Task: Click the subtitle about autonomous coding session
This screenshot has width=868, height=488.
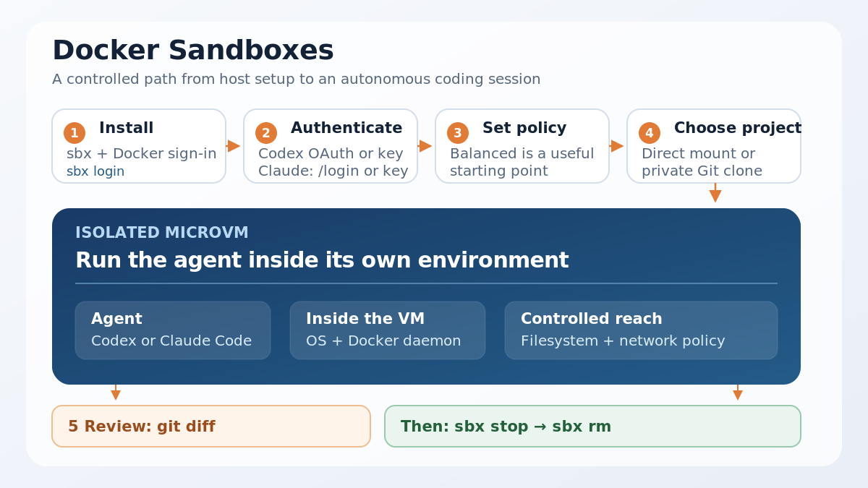Action: [297, 79]
